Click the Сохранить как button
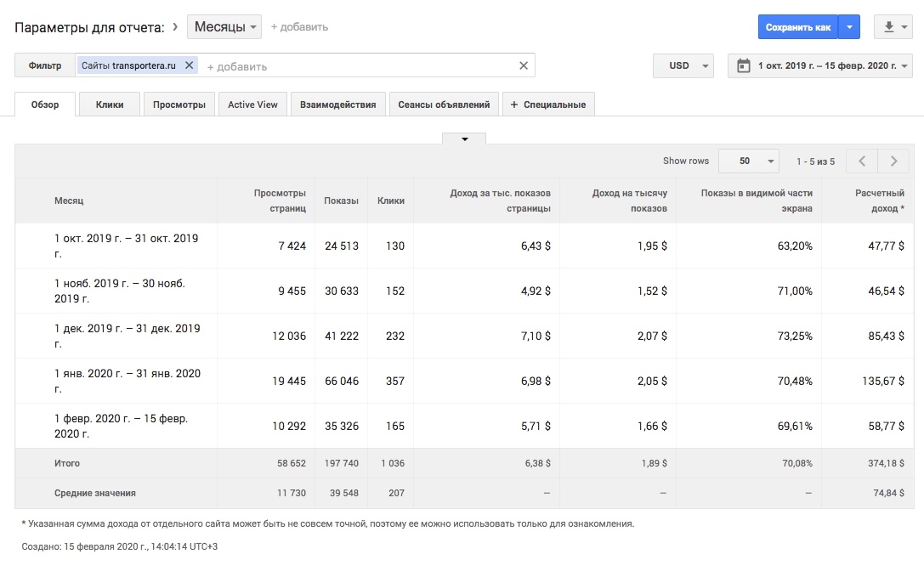This screenshot has height=577, width=924. [x=797, y=27]
